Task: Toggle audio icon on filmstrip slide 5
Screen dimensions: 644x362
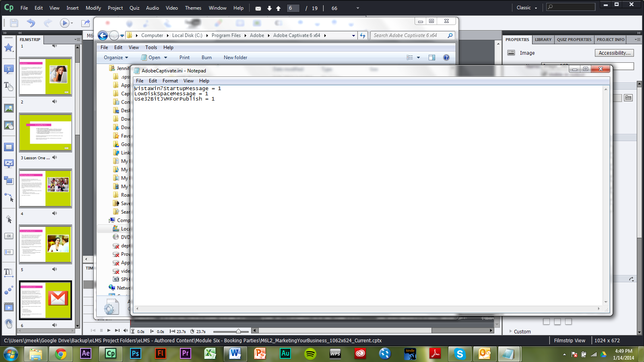Action: (54, 269)
